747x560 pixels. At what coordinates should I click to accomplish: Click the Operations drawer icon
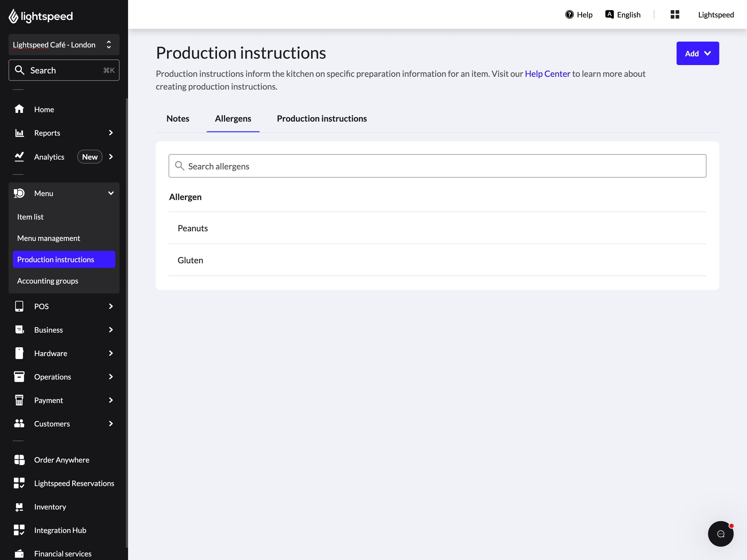pyautogui.click(x=19, y=377)
